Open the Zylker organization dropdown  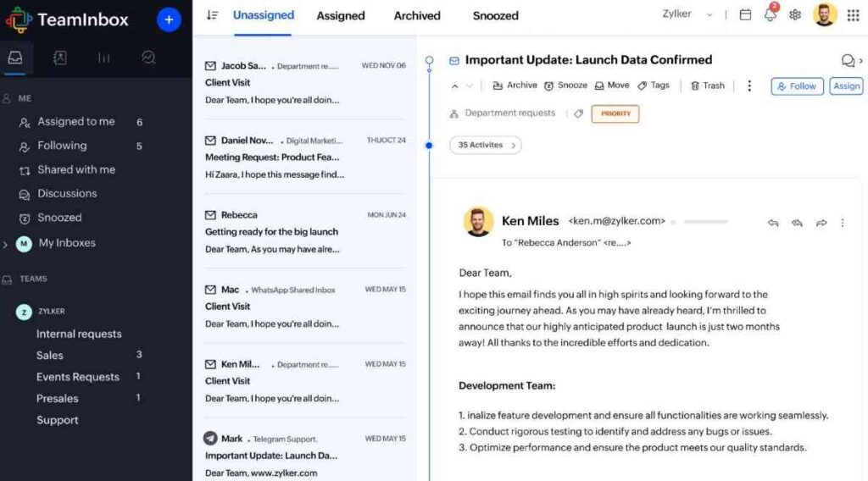687,14
